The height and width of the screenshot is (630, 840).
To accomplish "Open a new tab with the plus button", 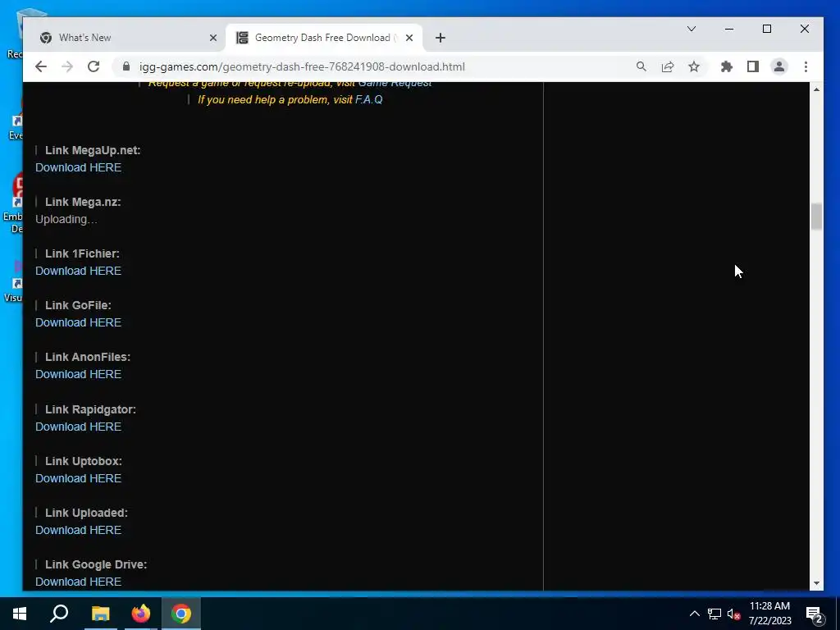I will click(x=441, y=38).
